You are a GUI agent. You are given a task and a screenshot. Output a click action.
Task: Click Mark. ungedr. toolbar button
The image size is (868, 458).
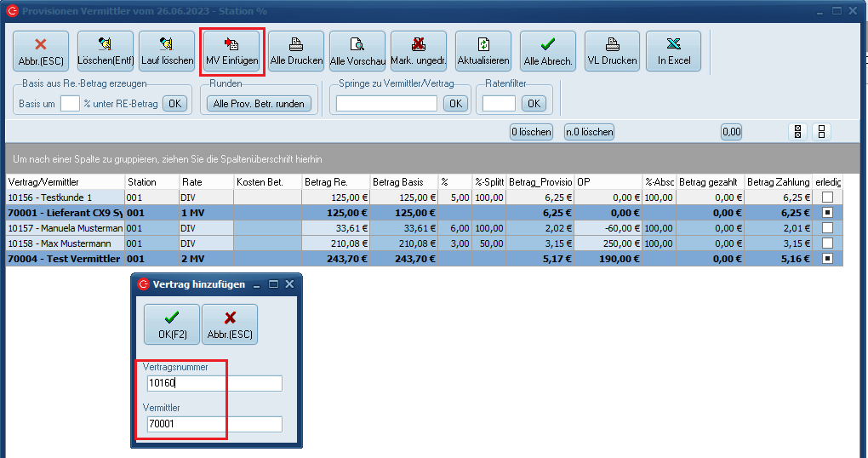tap(419, 51)
